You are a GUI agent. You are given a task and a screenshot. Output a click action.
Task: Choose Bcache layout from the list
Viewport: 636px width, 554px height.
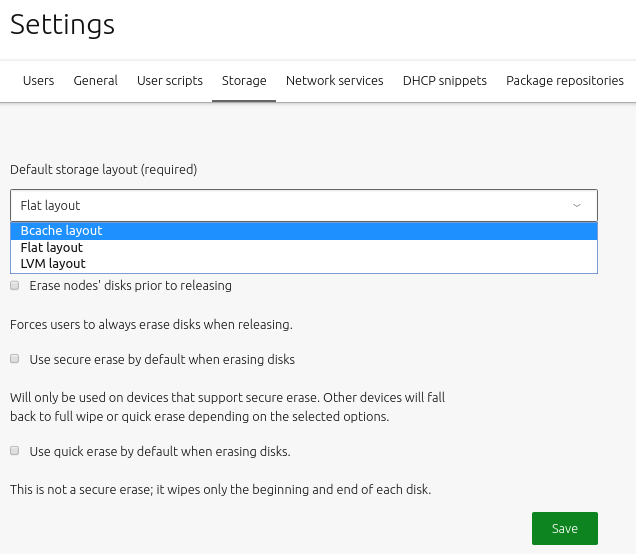[x=62, y=231]
